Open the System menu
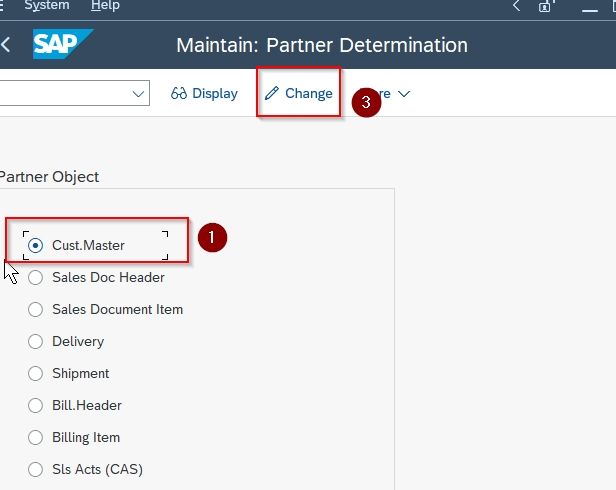 point(47,6)
